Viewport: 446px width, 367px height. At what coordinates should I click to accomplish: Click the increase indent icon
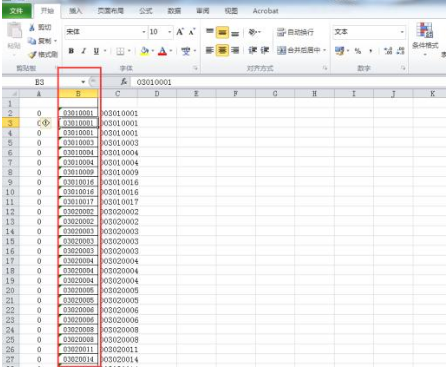pyautogui.click(x=265, y=50)
